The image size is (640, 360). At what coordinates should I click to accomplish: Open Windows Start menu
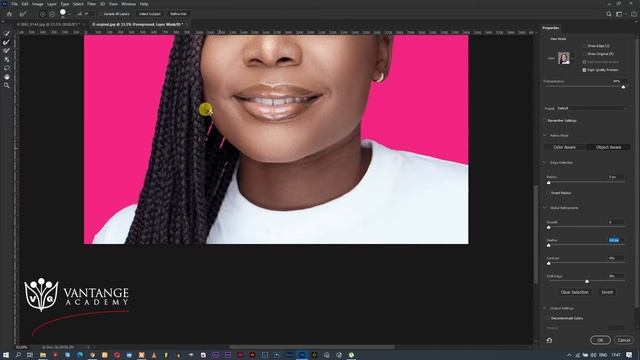(x=6, y=355)
